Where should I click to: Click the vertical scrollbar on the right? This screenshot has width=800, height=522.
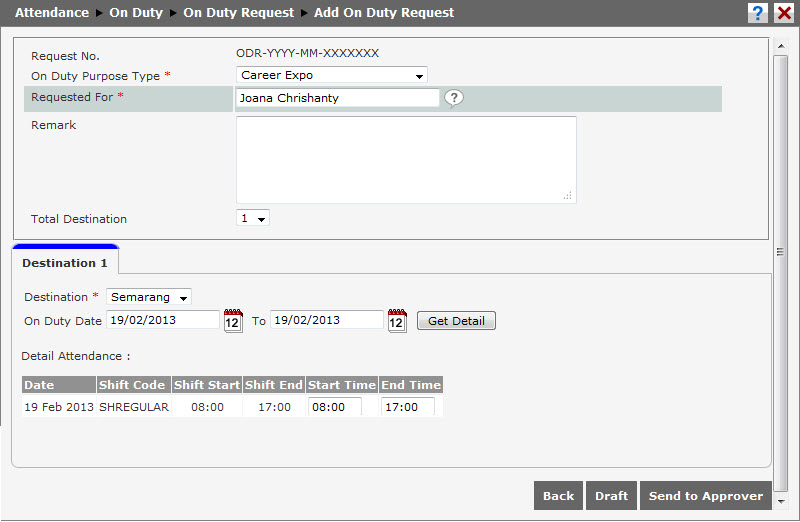pyautogui.click(x=782, y=250)
